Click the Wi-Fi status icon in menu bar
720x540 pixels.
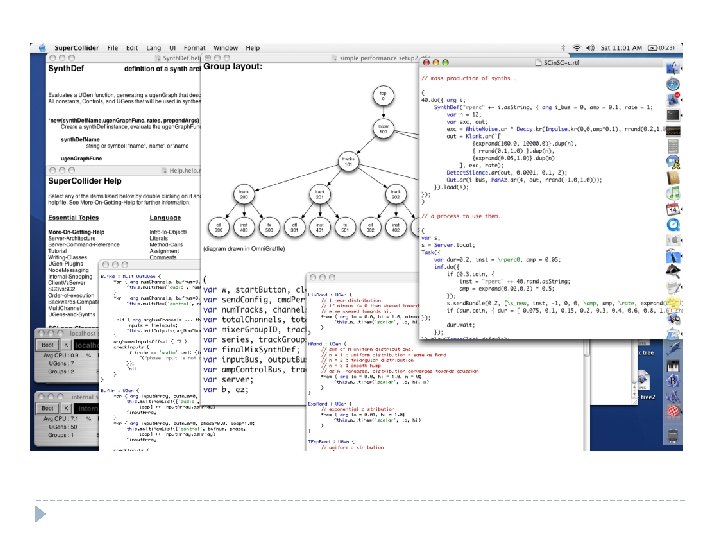click(577, 48)
